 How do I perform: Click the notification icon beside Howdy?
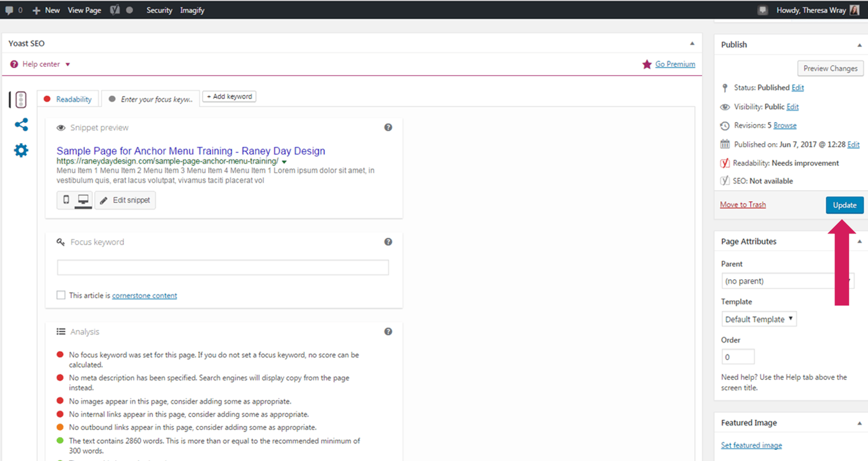(x=763, y=10)
